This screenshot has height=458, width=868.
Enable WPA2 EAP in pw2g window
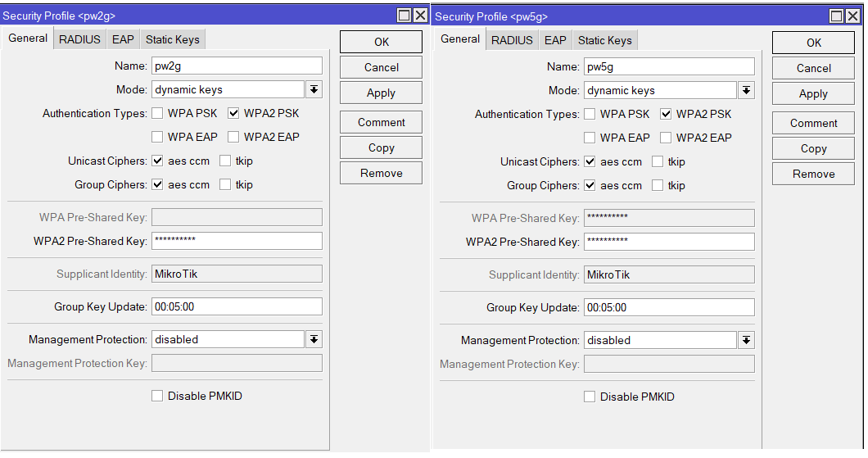click(x=233, y=137)
